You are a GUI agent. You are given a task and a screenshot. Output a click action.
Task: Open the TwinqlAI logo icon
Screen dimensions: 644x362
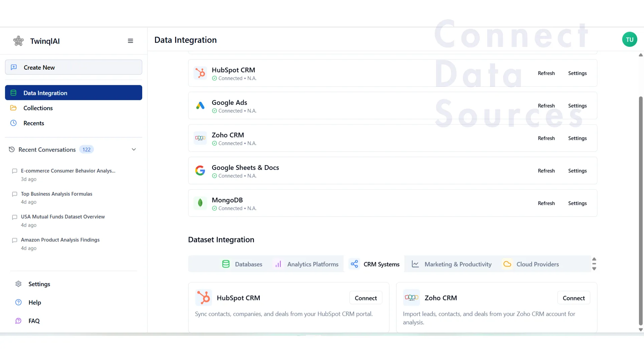(x=18, y=41)
